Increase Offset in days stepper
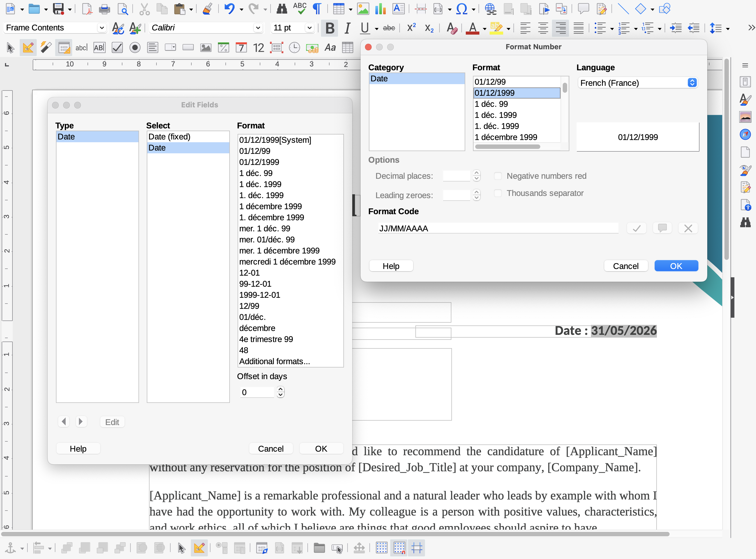Viewport: 756px width, 559px height. 280,389
